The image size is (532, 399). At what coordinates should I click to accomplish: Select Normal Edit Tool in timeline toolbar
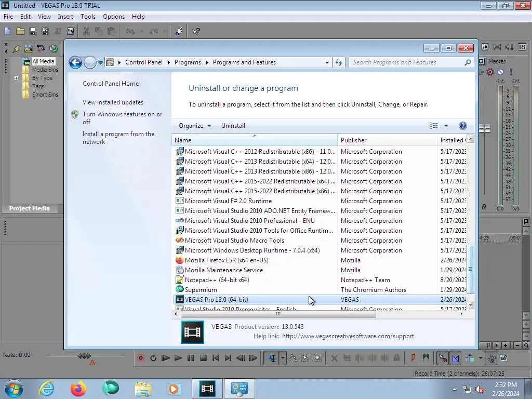pos(272,358)
